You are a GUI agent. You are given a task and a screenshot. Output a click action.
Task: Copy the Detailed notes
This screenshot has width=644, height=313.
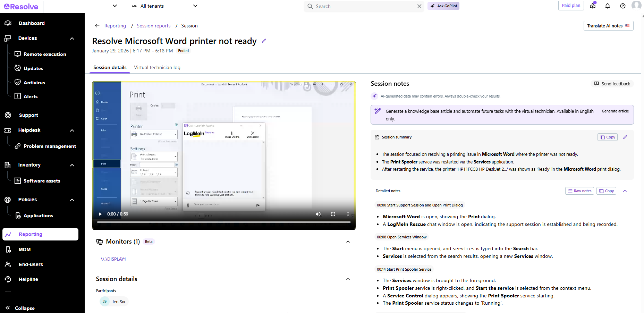(606, 191)
